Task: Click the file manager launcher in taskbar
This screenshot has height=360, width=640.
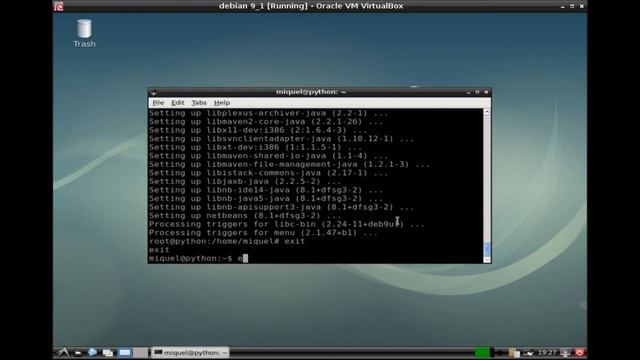Action: (x=78, y=353)
